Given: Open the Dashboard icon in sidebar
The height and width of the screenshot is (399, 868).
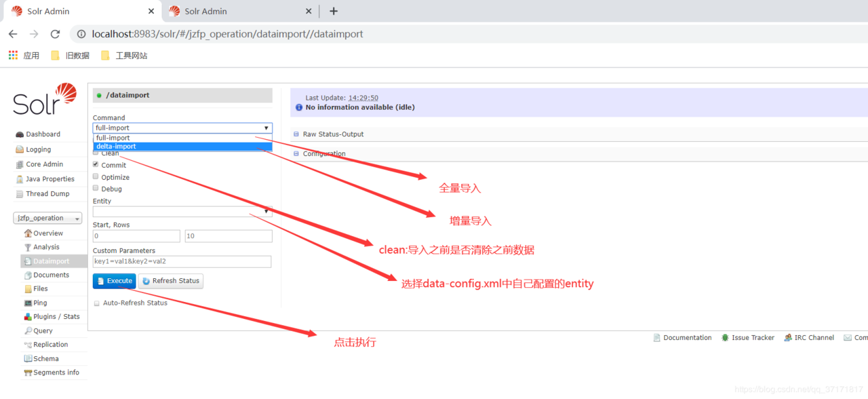Looking at the screenshot, I should 20,134.
